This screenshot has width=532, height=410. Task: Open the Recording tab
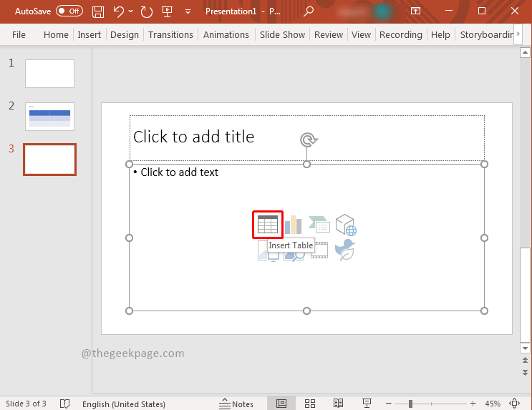coord(401,34)
